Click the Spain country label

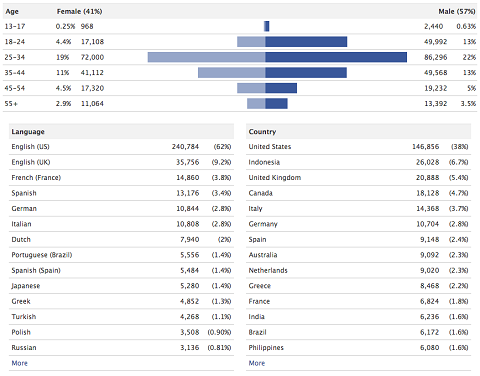[x=257, y=239]
